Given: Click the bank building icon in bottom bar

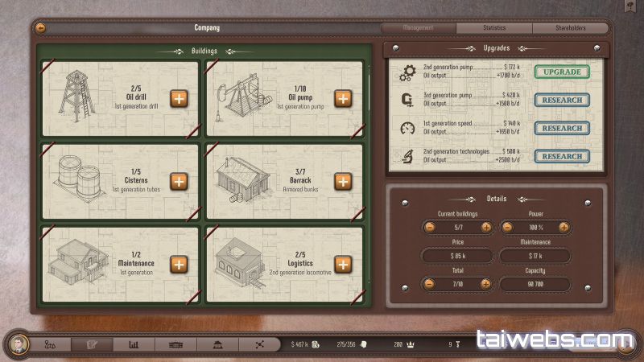Looking at the screenshot, I should tap(216, 344).
